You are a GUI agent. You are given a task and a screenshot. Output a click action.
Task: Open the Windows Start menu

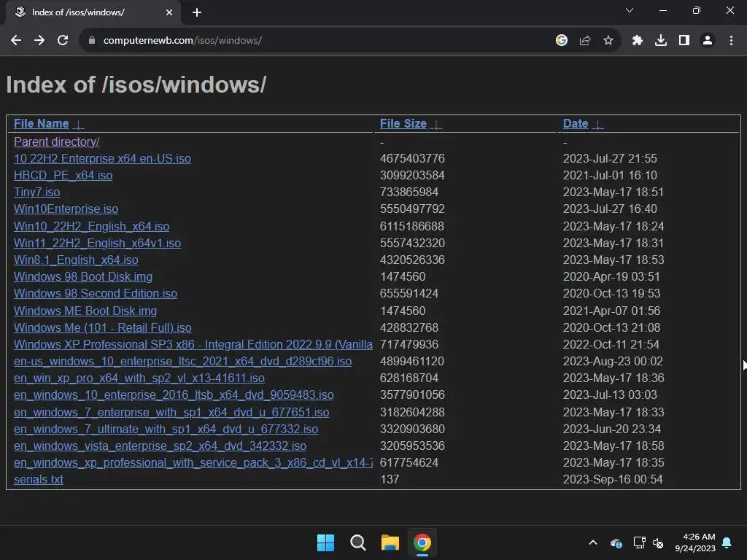[x=326, y=542]
